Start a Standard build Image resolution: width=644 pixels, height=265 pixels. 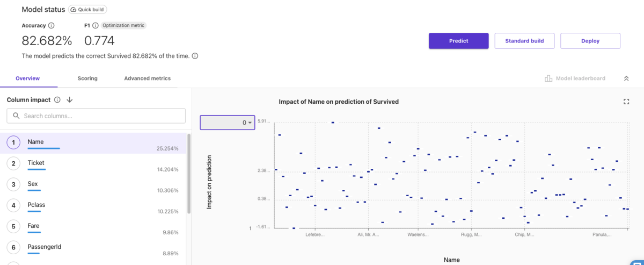click(x=524, y=41)
